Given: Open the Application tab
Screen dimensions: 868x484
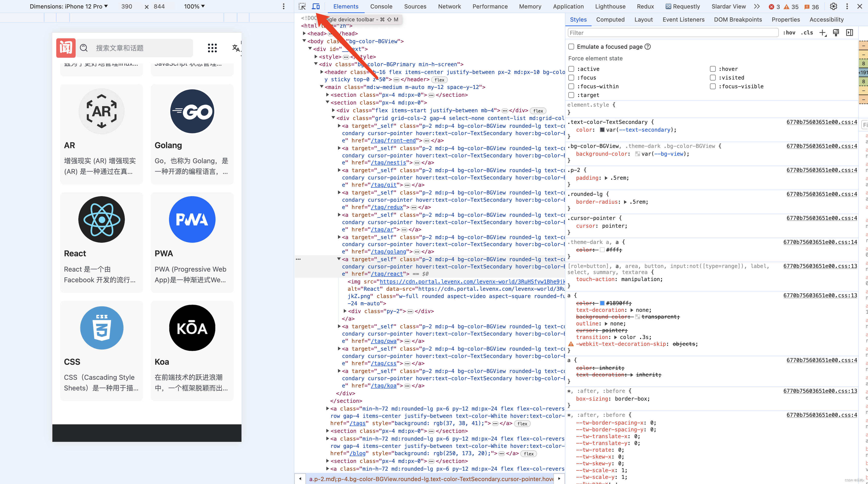Looking at the screenshot, I should click(568, 6).
